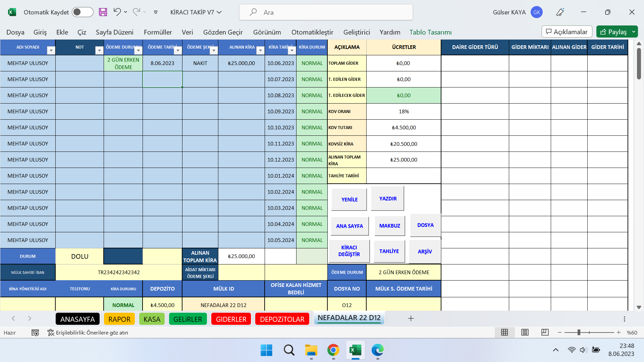Open the pen/ink feature icon near profile
The image size is (644, 362).
pos(560,12)
